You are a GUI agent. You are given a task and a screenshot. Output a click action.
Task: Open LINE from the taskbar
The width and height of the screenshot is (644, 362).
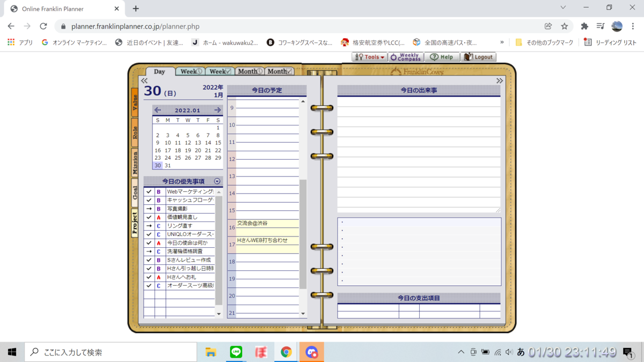236,352
